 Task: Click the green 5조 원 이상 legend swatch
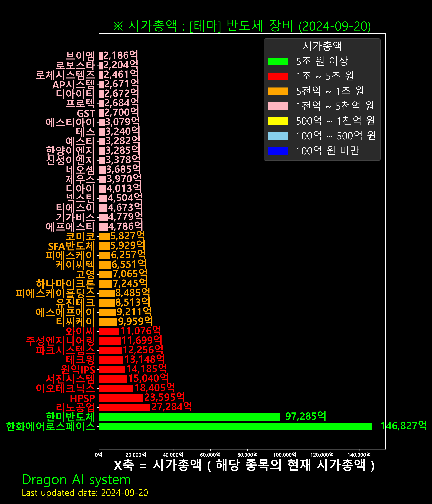click(x=278, y=61)
